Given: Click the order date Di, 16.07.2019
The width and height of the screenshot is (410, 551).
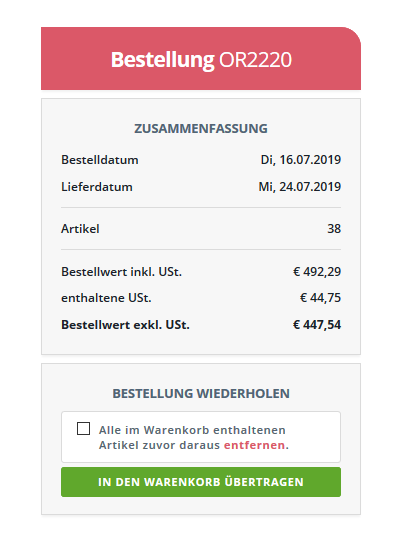Looking at the screenshot, I should (x=301, y=160).
